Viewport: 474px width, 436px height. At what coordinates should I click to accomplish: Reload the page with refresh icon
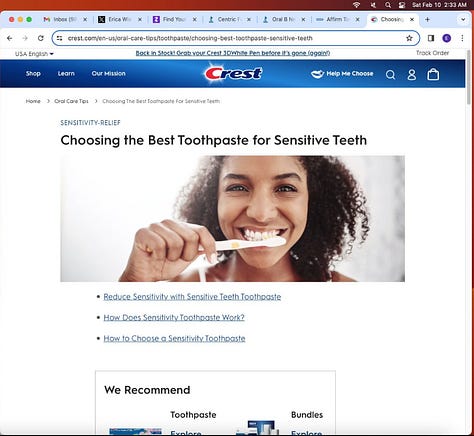pyautogui.click(x=41, y=38)
